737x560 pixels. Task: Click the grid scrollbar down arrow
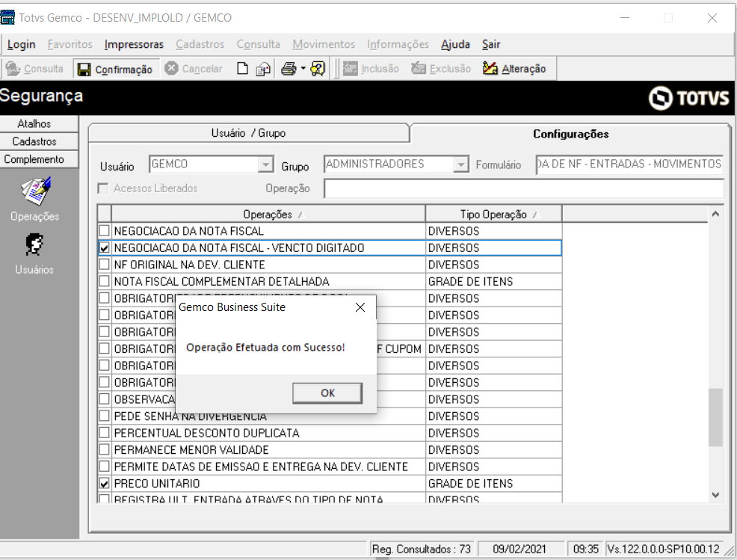(715, 495)
